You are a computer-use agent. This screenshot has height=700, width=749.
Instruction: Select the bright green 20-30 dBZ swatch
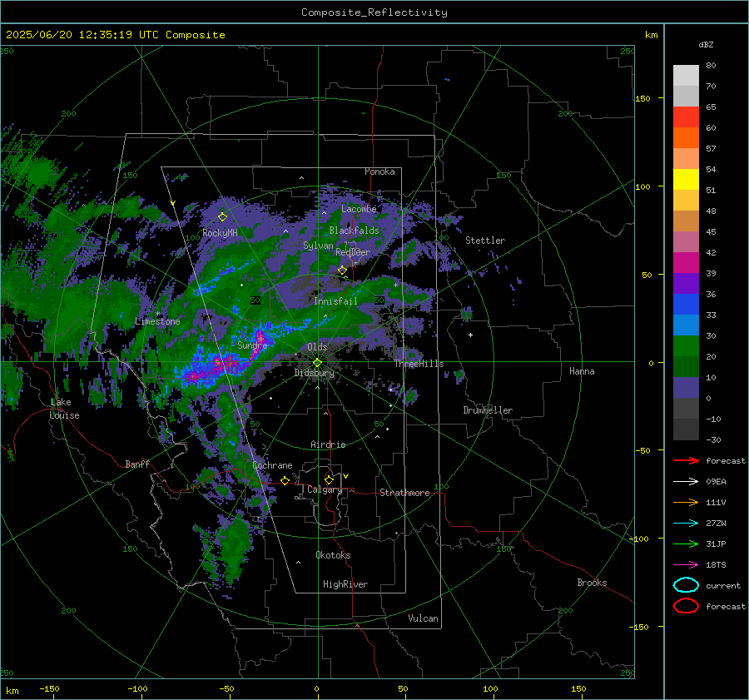[x=686, y=345]
